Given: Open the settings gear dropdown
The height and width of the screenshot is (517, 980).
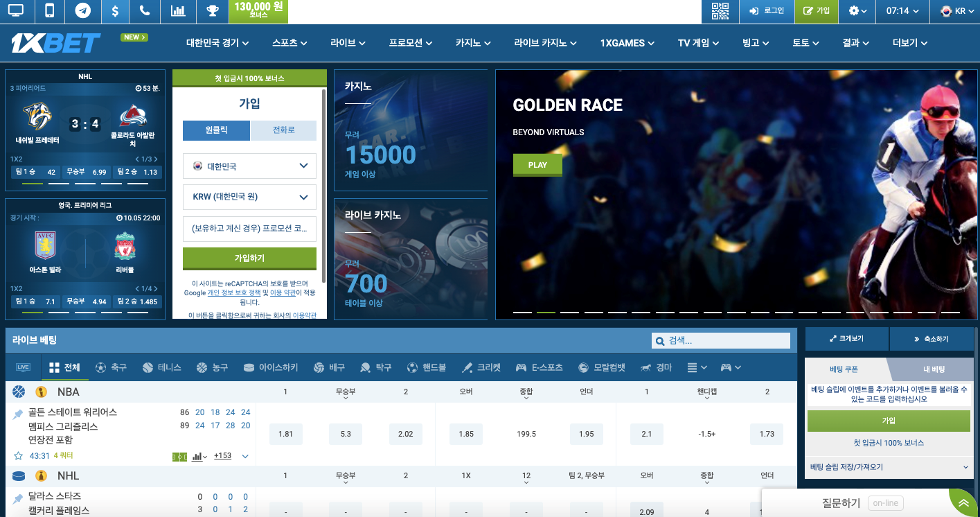Looking at the screenshot, I should pos(857,11).
